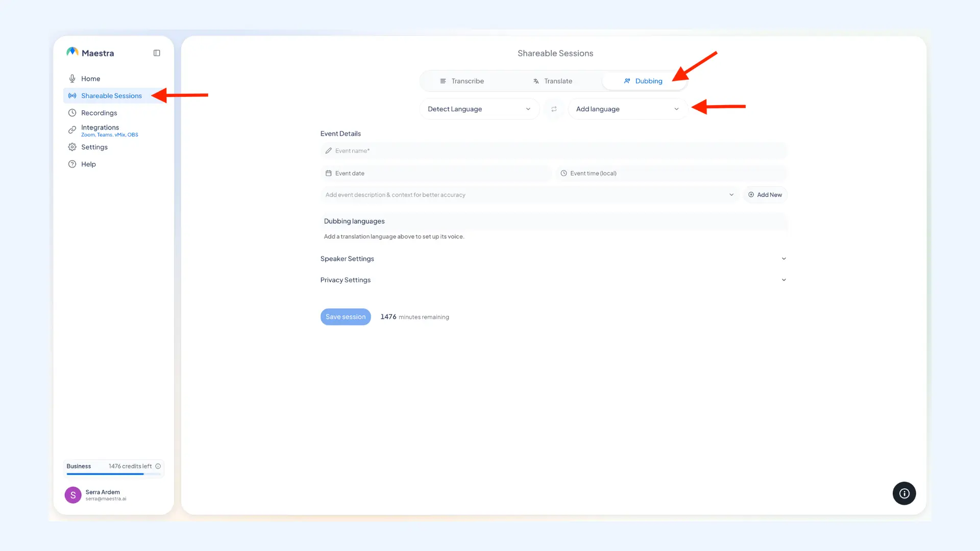
Task: Click the Home microphone icon
Action: point(72,79)
